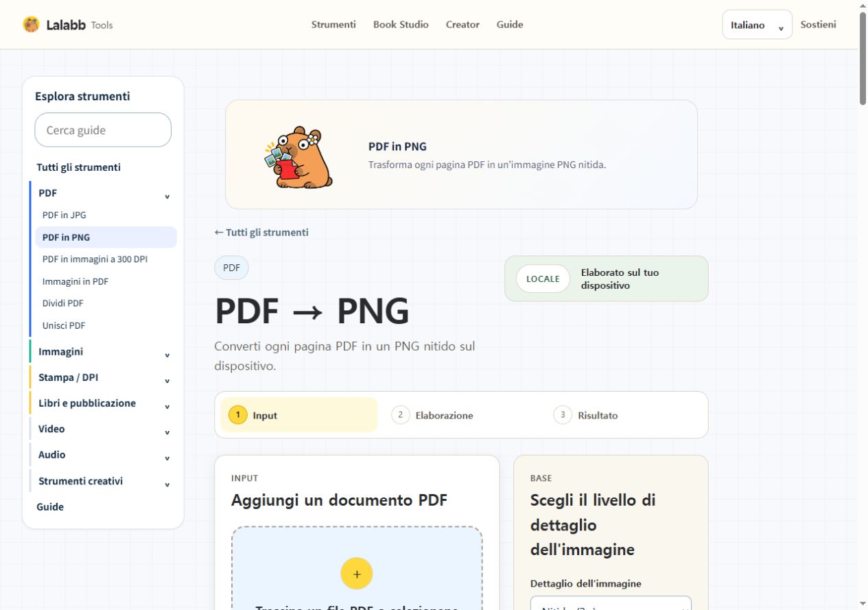Click the 'Aggiungi un documento PDF' heading
868x610 pixels.
click(339, 500)
